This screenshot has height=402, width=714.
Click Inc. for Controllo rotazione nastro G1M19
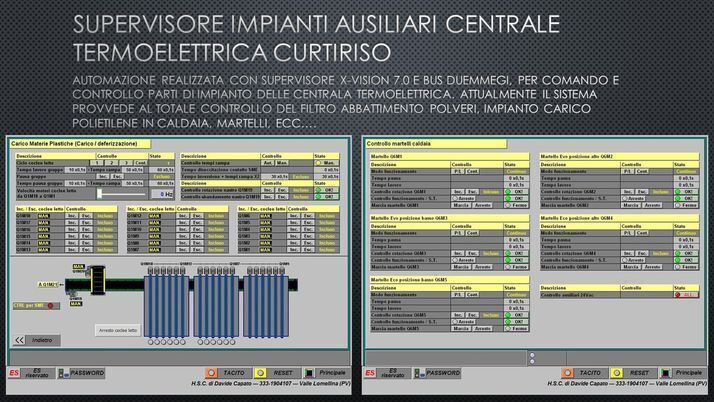click(268, 190)
